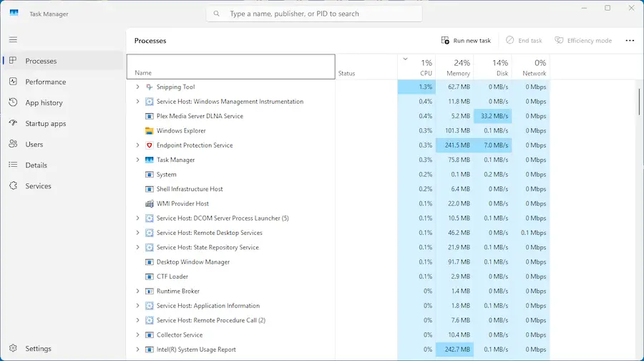Select the Windows Explorer process name
This screenshot has height=361, width=644.
(181, 131)
